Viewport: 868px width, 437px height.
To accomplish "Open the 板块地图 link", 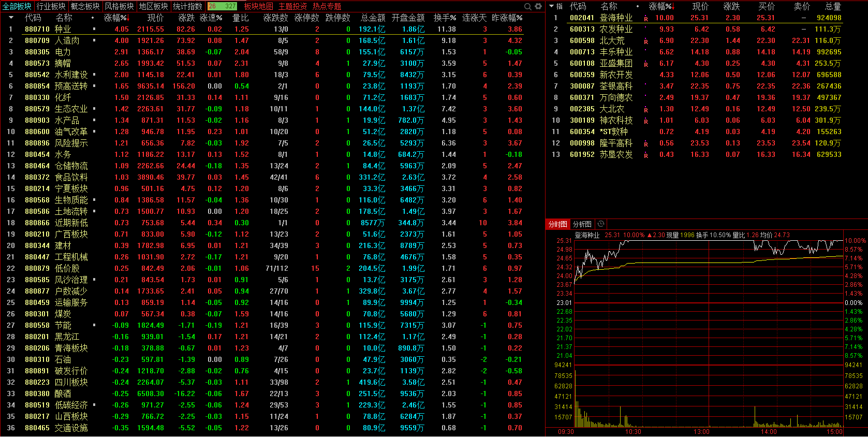I will tap(258, 6).
